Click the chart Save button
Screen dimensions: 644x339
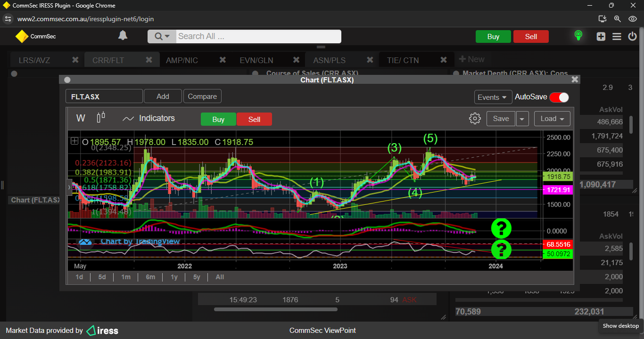tap(501, 119)
